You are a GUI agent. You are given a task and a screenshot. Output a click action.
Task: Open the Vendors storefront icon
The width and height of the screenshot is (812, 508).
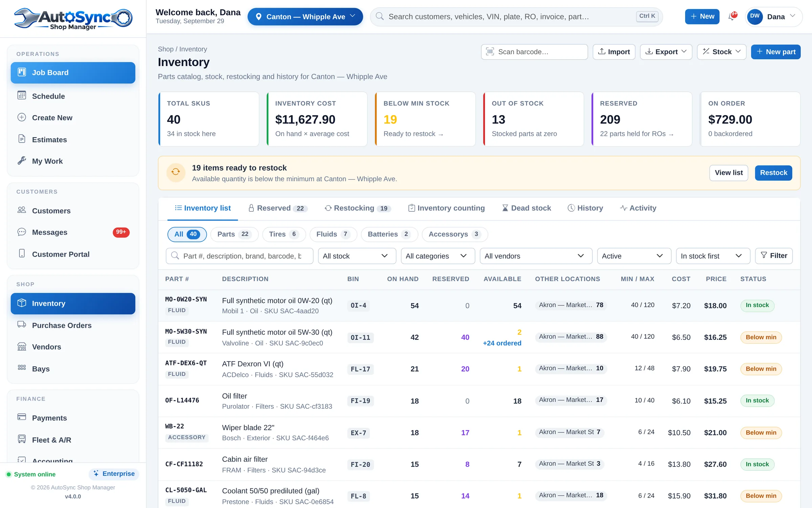click(x=22, y=346)
